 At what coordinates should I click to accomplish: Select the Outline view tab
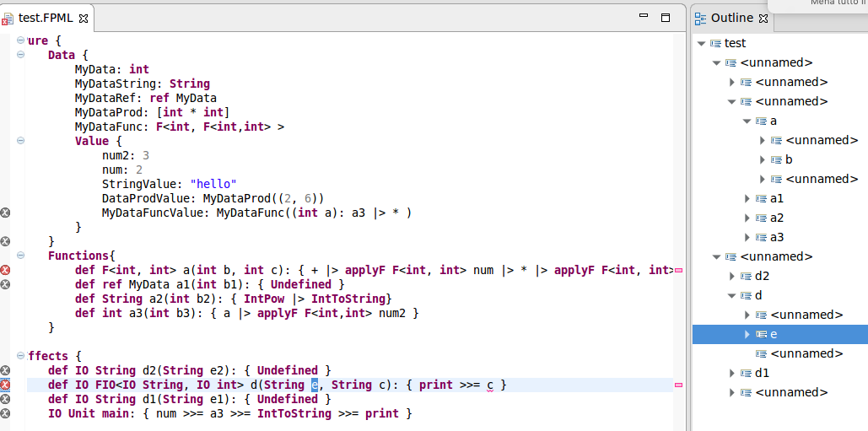[731, 18]
